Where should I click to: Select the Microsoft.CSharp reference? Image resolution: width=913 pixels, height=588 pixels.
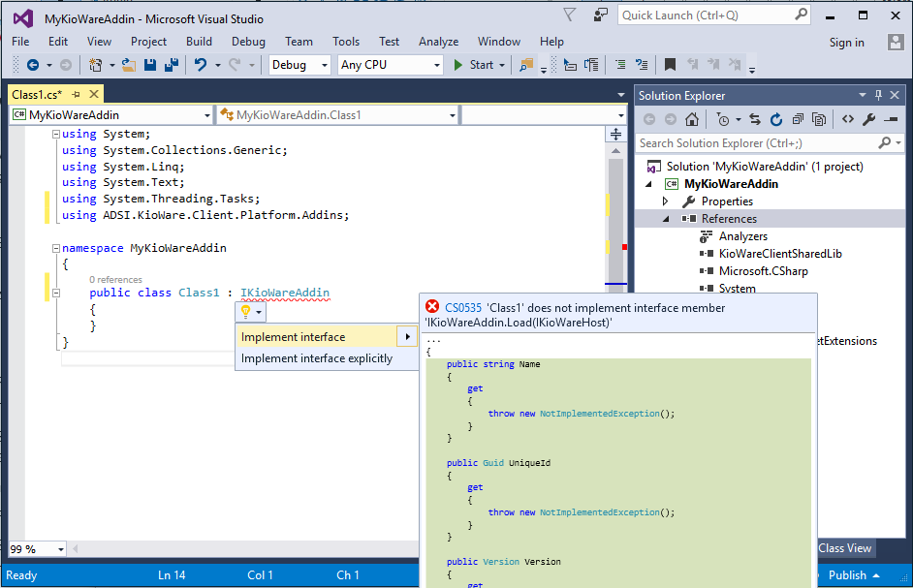click(764, 270)
